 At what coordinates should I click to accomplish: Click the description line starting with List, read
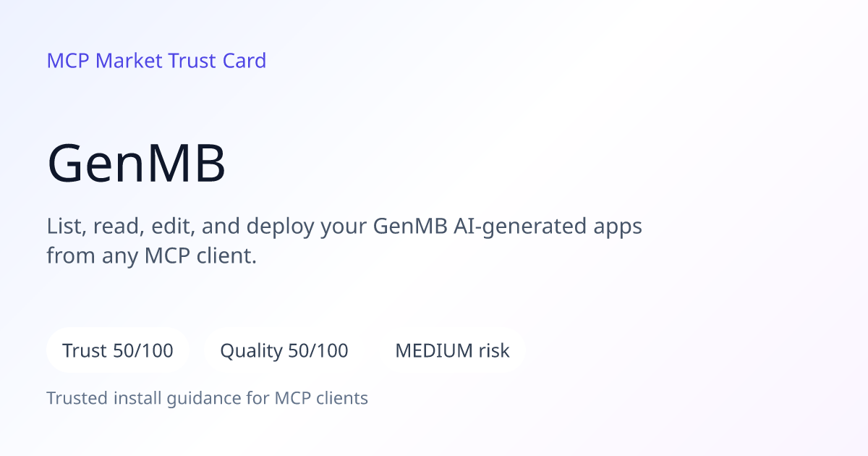click(x=344, y=227)
